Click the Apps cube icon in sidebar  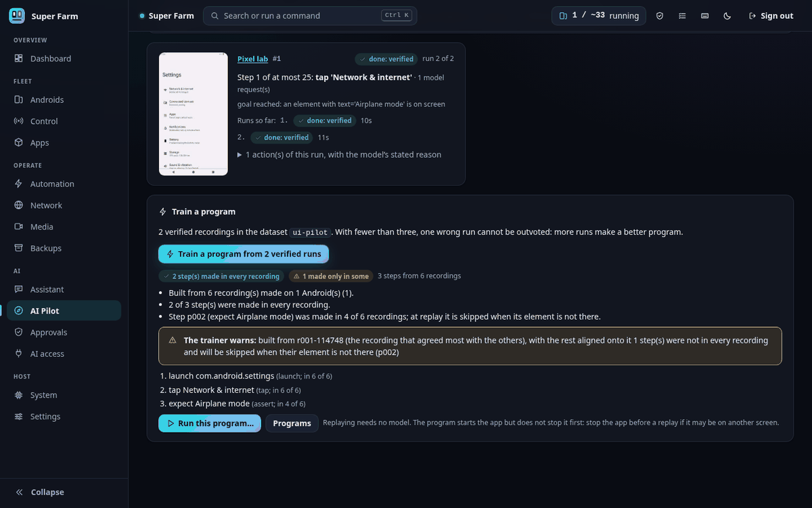[18, 143]
